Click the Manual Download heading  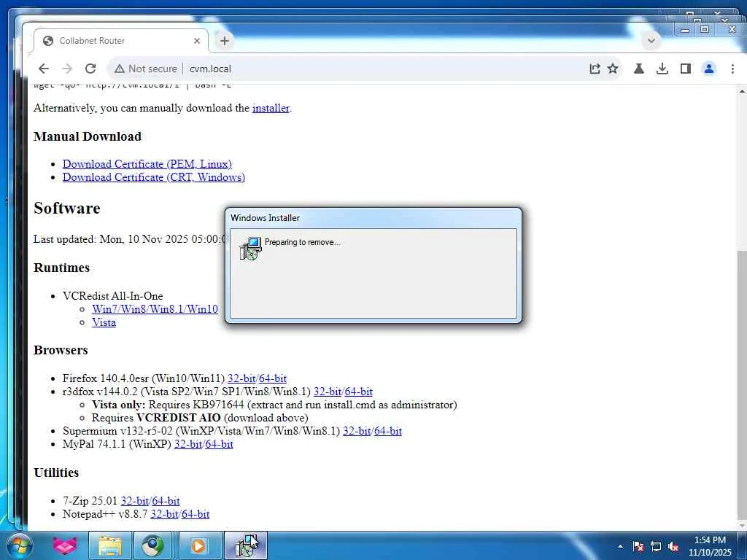click(88, 136)
